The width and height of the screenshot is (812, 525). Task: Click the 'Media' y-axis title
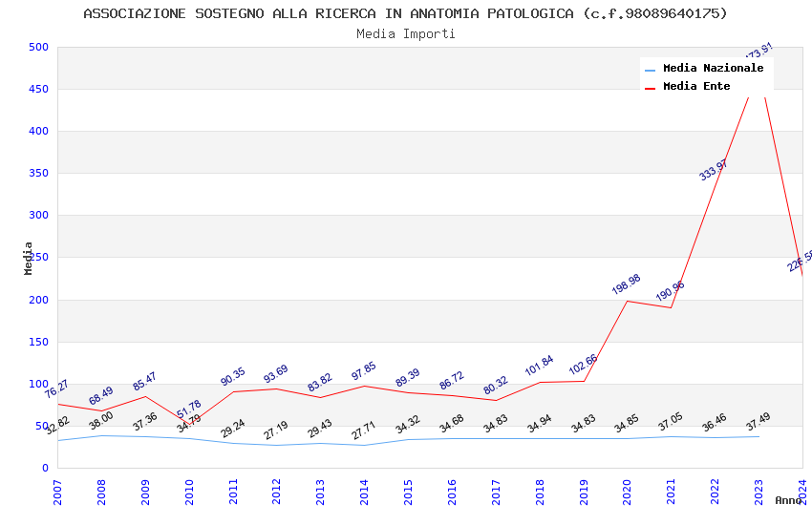(x=28, y=258)
